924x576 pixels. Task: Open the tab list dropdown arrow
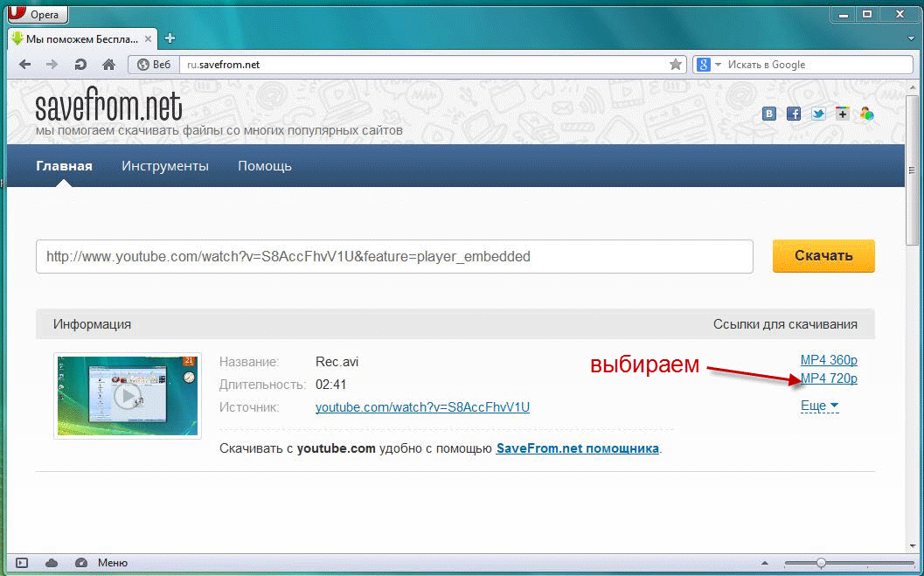click(x=911, y=38)
